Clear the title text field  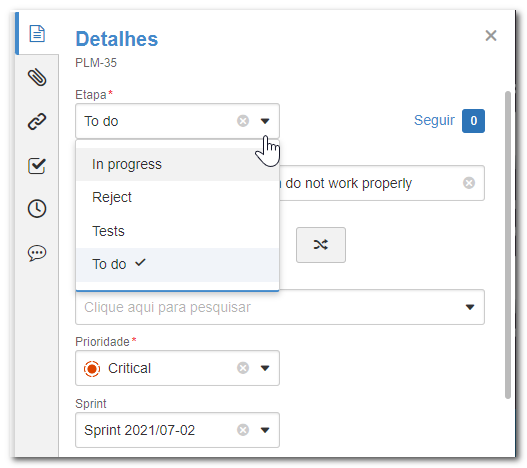[x=469, y=183]
